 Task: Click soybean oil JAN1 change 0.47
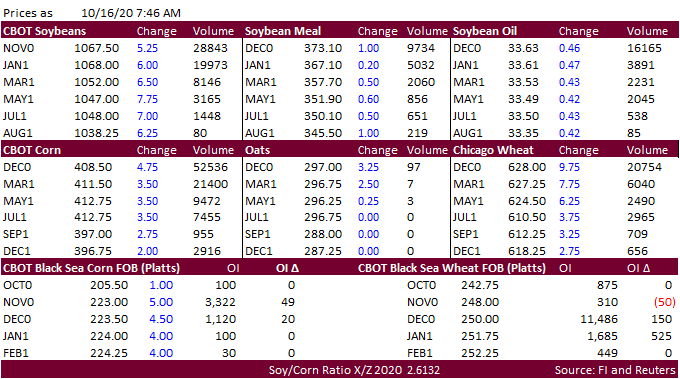569,65
